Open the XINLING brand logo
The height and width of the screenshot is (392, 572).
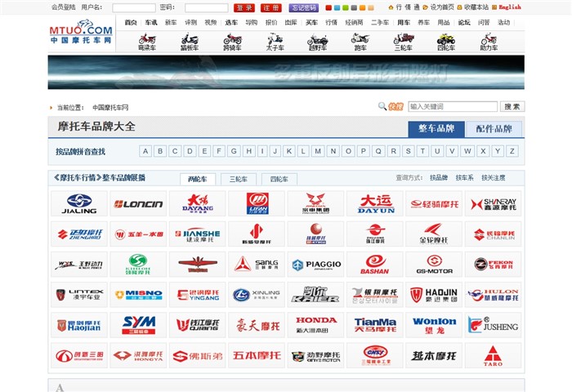pos(257,295)
